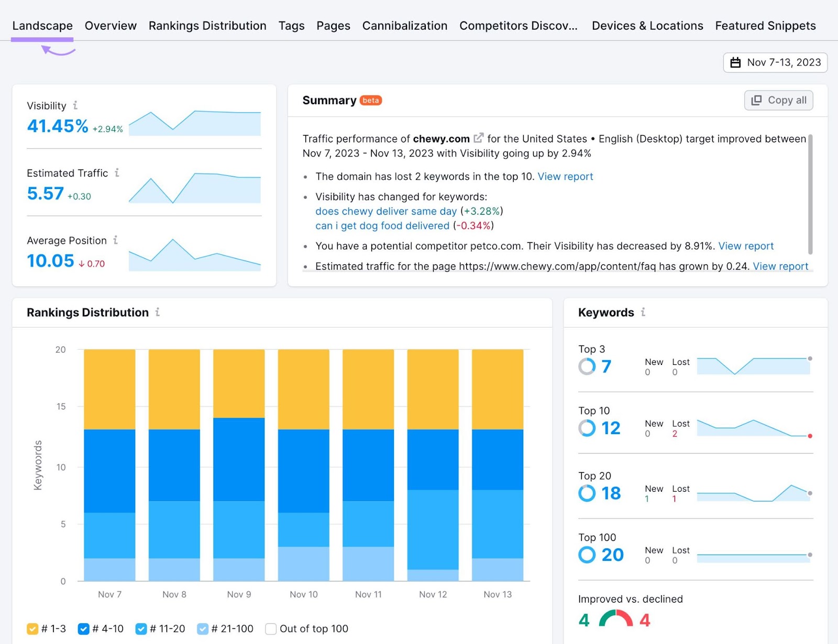Screen dimensions: 838x644
Task: Open the Tags tab
Action: (x=291, y=25)
